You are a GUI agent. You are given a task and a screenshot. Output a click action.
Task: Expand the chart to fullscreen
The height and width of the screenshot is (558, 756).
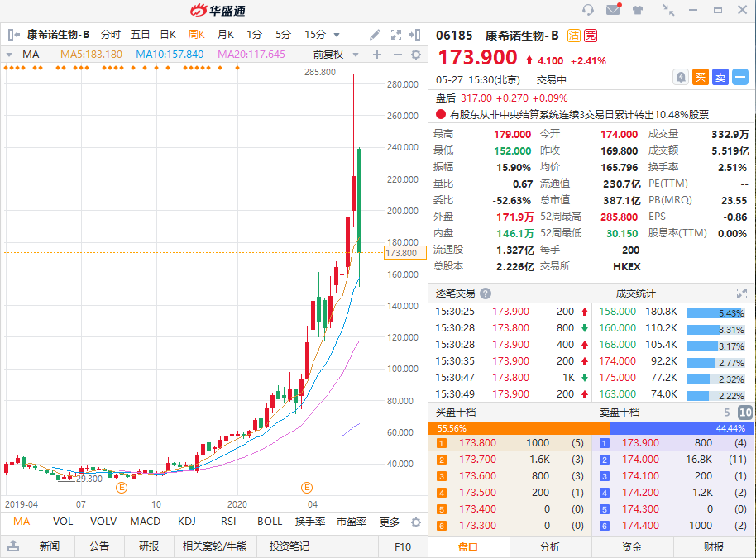coord(396,34)
